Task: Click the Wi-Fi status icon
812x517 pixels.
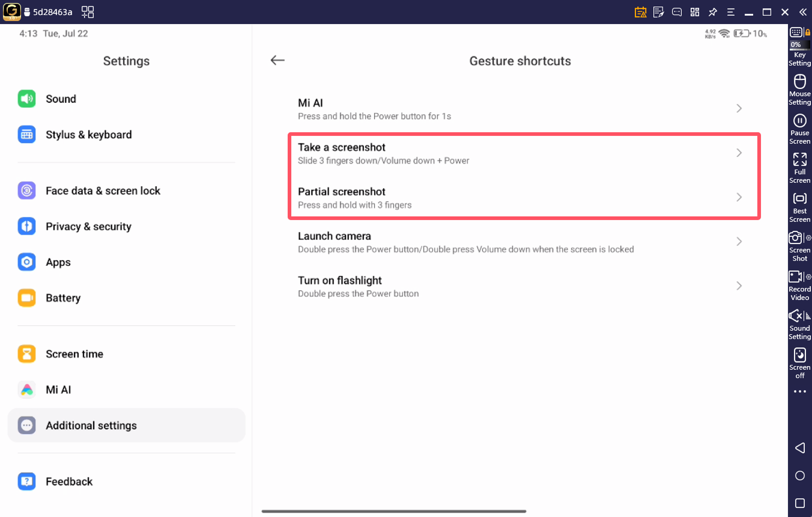Action: coord(724,34)
